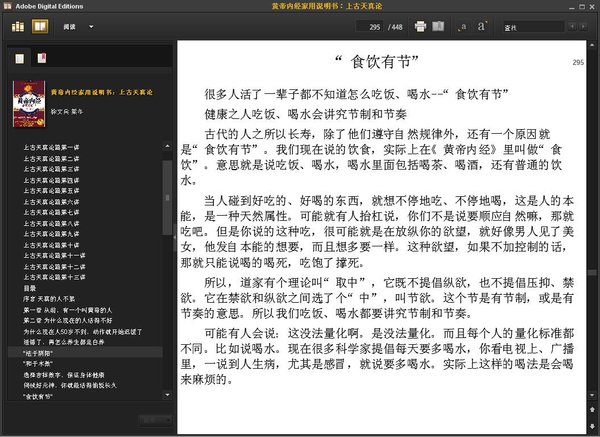Click the reading page scrollbar thumb
600x437 pixels.
tap(592, 272)
